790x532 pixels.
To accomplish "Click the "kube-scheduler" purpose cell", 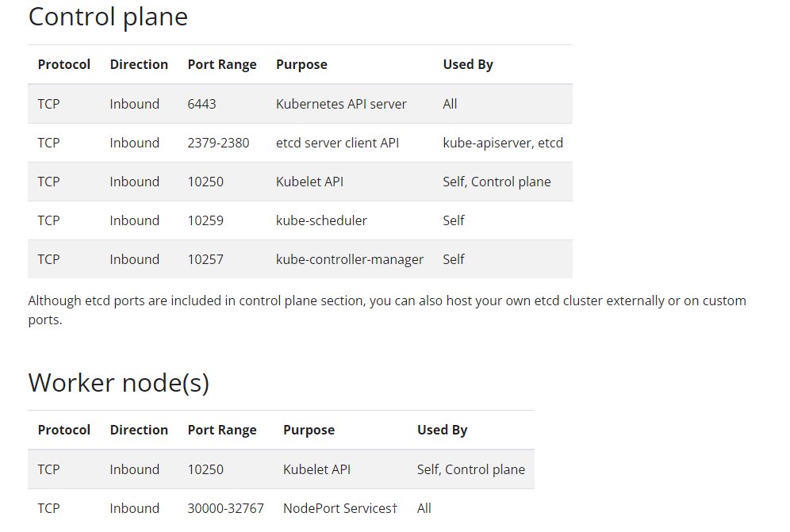I will coord(321,220).
